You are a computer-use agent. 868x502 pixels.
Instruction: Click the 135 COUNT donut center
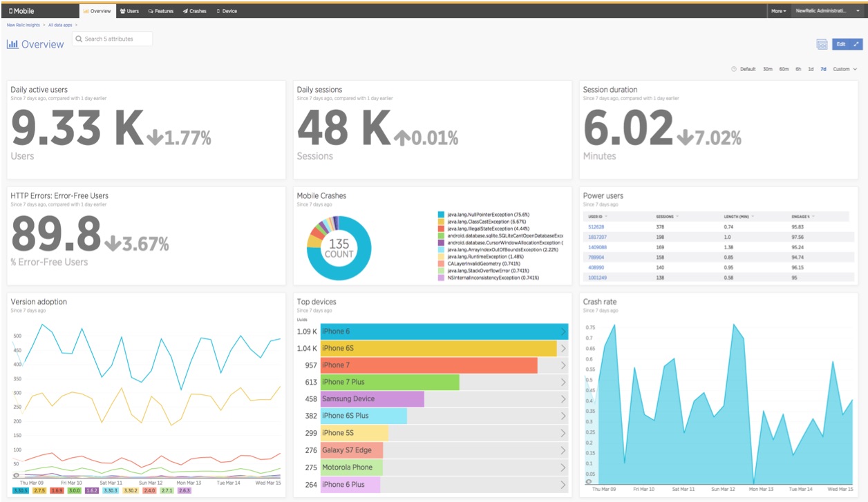(x=339, y=249)
